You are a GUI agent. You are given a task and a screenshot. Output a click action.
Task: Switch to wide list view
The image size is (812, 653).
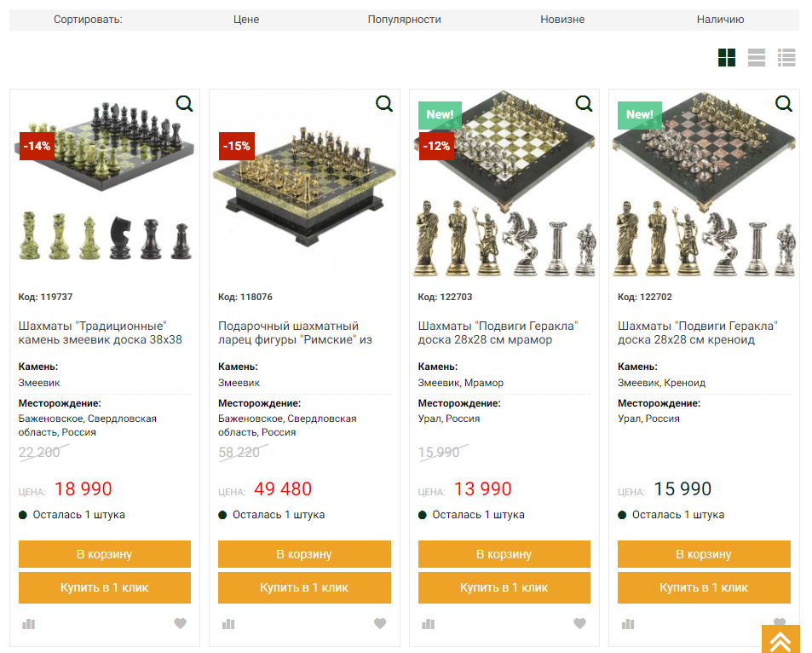757,58
